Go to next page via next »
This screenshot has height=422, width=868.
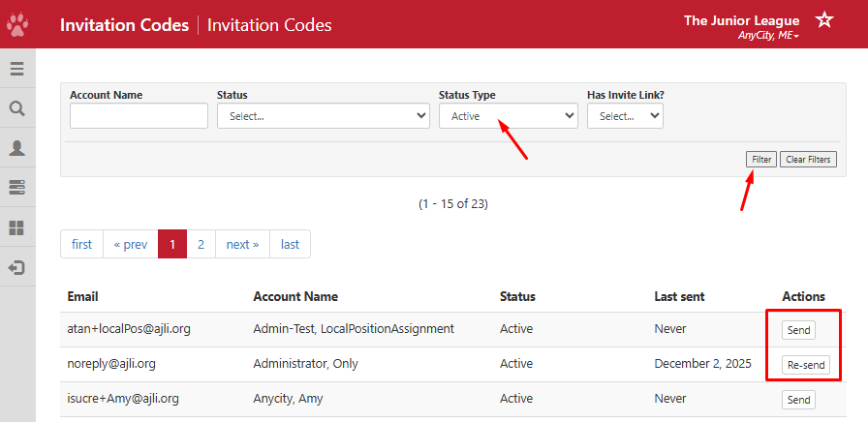coord(242,244)
